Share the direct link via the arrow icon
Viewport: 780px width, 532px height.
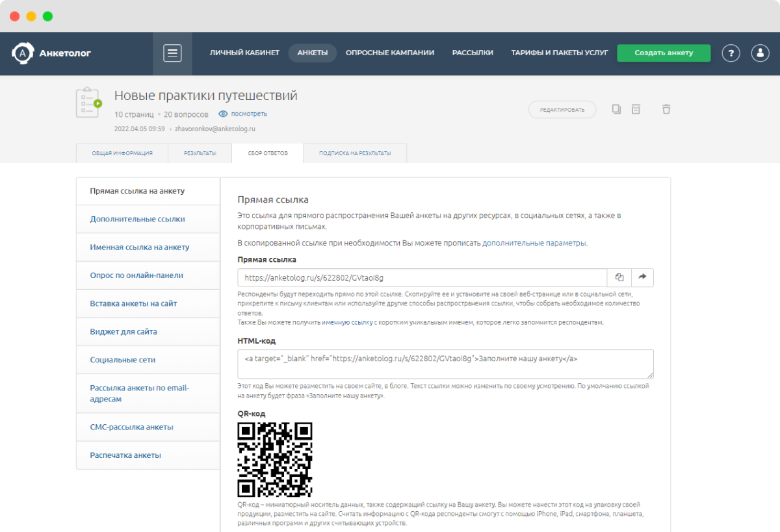click(x=642, y=277)
